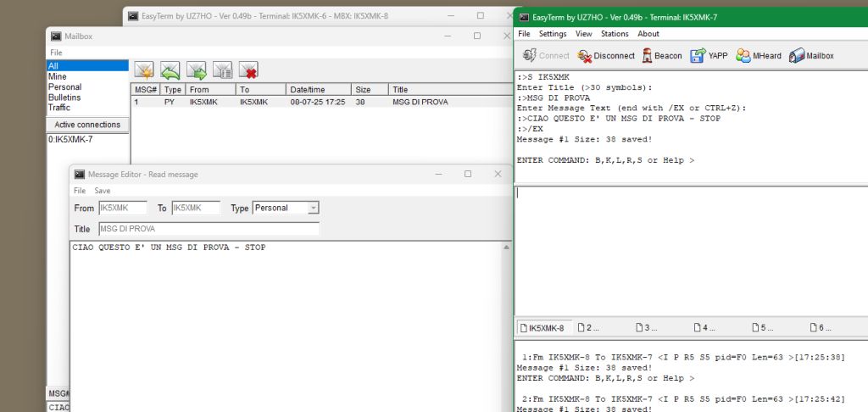
Task: Open the File menu in EasyTerm IK5XMK-7
Action: [524, 34]
